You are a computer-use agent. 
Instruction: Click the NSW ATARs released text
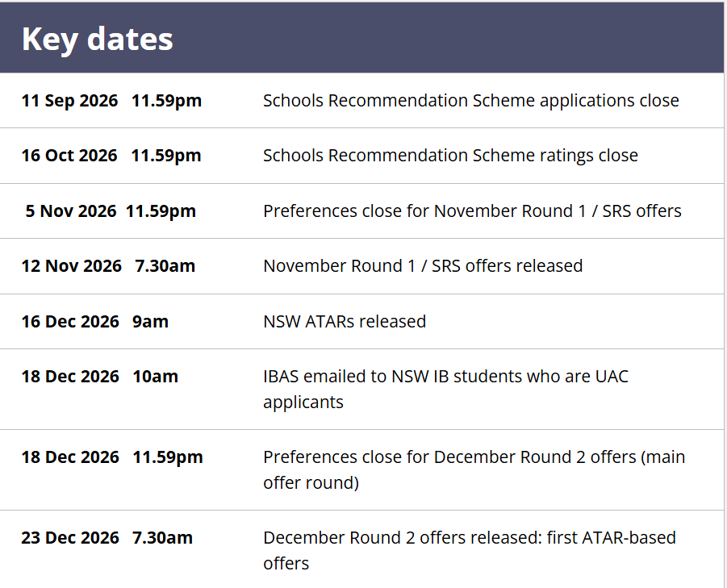345,322
